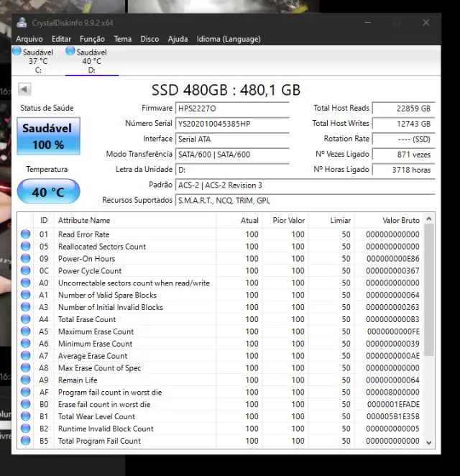Click status orb for Remain Life row
This screenshot has width=460, height=476.
pyautogui.click(x=25, y=380)
